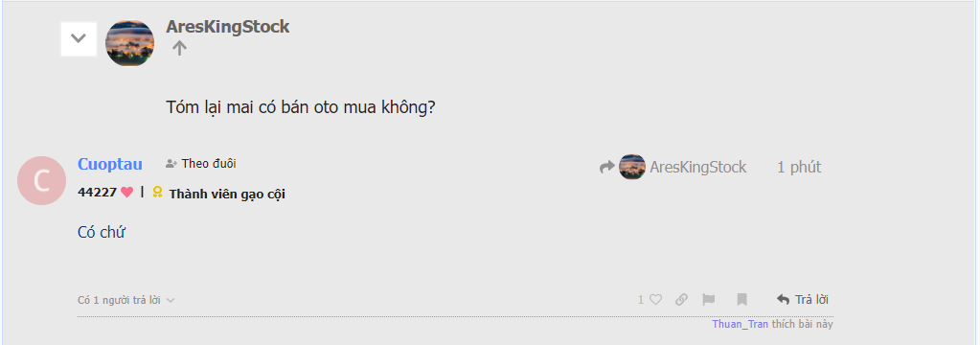Screen dimensions: 980x345
Task: Jump to quoted post via up arrow
Action: pyautogui.click(x=179, y=48)
